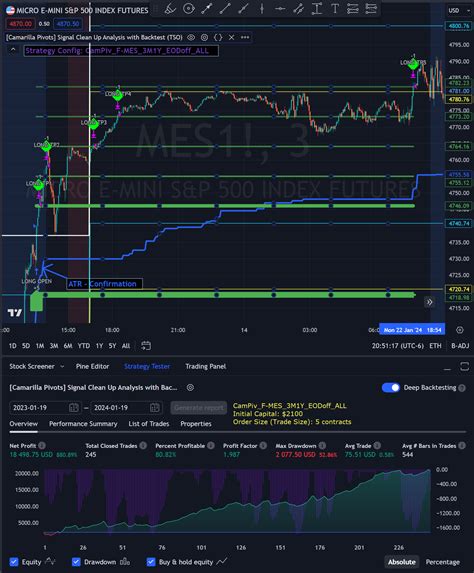This screenshot has height=573, width=474.
Task: Toggle the ETH session setting
Action: [435, 346]
